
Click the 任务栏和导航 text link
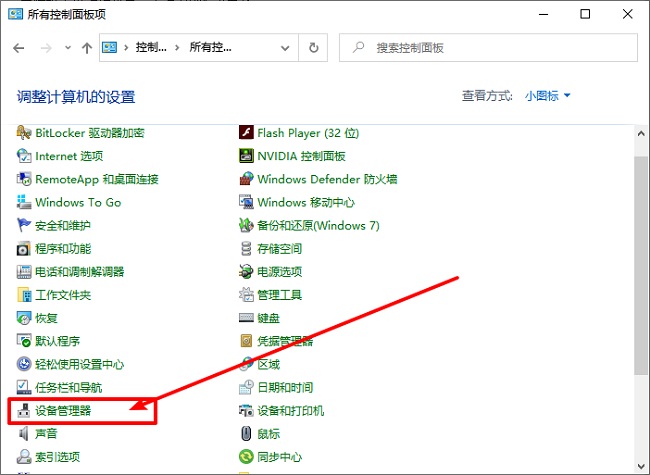click(x=68, y=388)
